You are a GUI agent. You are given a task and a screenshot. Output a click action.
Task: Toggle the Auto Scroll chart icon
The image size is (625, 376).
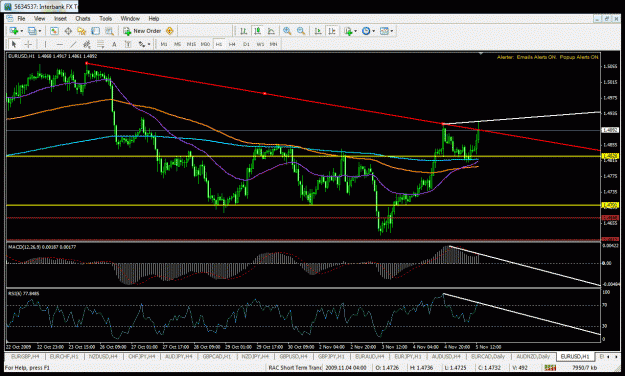318,31
